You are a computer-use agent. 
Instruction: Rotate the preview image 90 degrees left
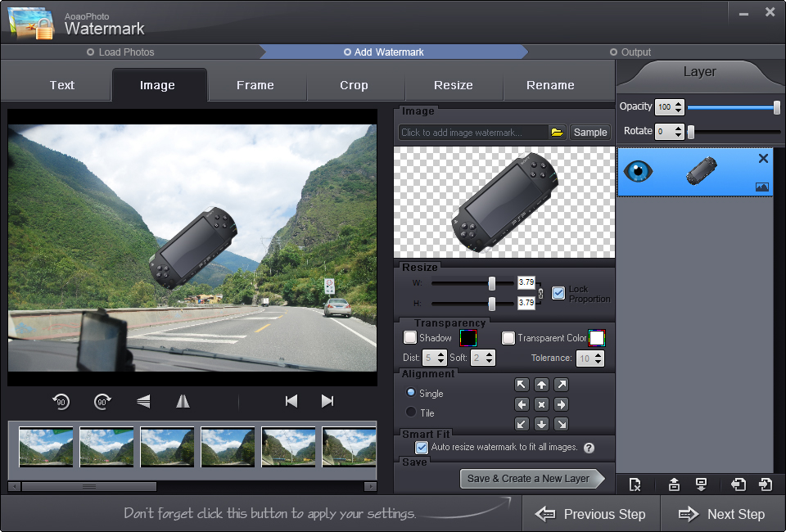click(61, 401)
